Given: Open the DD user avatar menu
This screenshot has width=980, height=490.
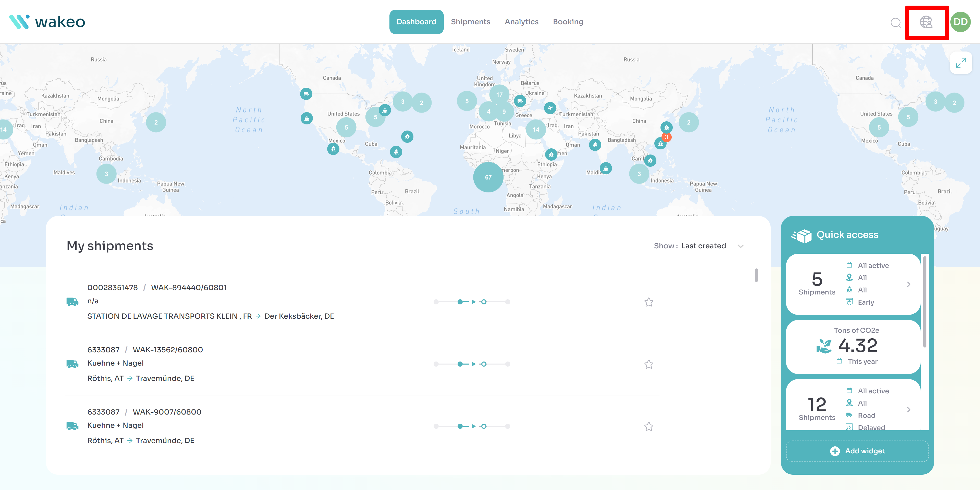Looking at the screenshot, I should (x=960, y=22).
